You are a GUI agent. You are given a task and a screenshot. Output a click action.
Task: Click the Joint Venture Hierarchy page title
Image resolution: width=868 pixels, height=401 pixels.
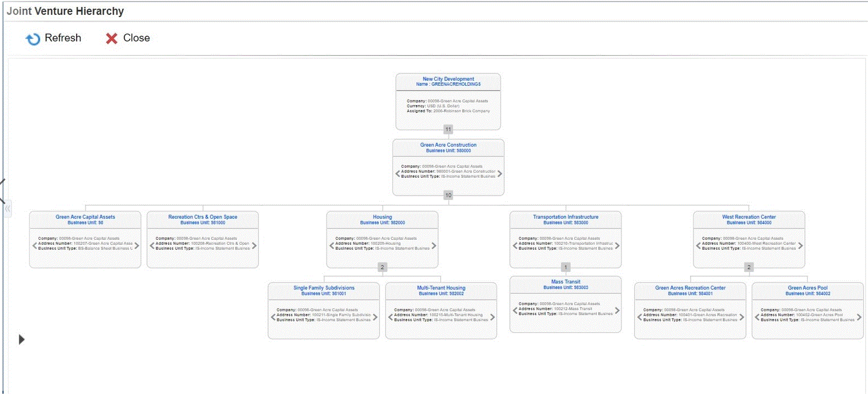65,11
